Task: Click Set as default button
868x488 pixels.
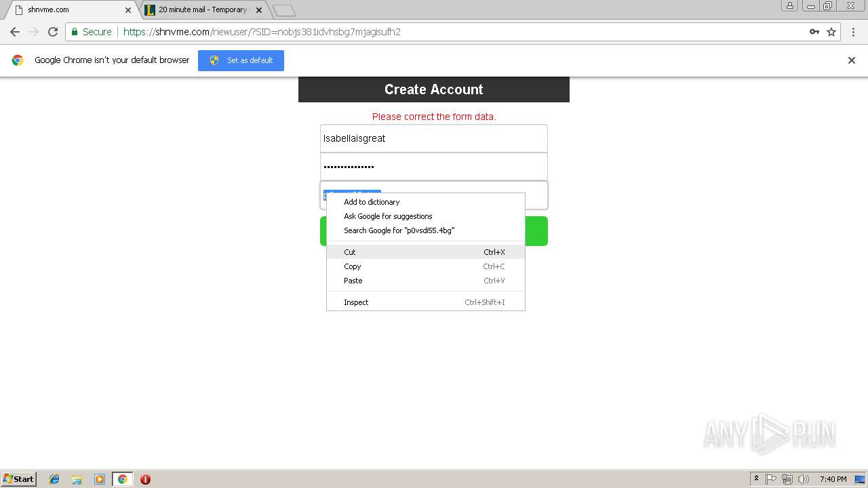Action: click(241, 60)
